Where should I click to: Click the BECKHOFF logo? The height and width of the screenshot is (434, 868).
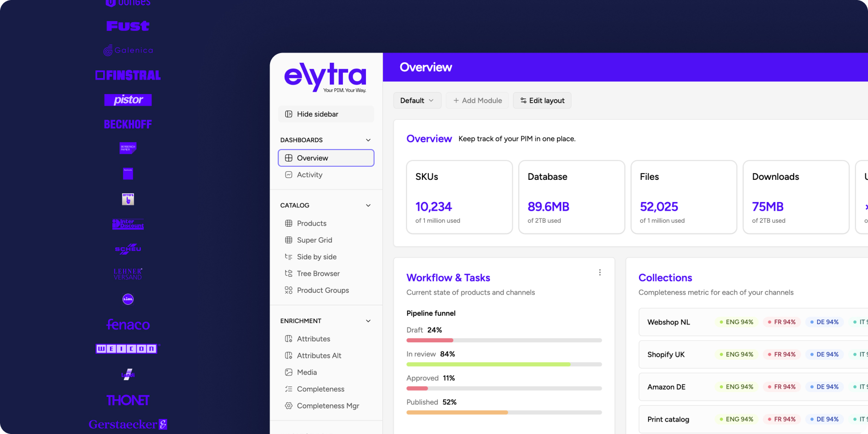128,124
